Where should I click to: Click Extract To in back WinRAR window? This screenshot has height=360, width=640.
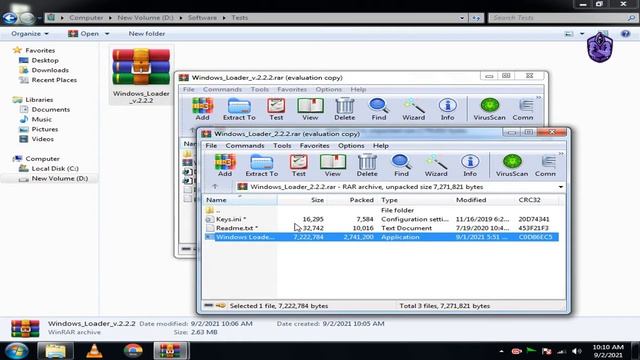point(239,109)
